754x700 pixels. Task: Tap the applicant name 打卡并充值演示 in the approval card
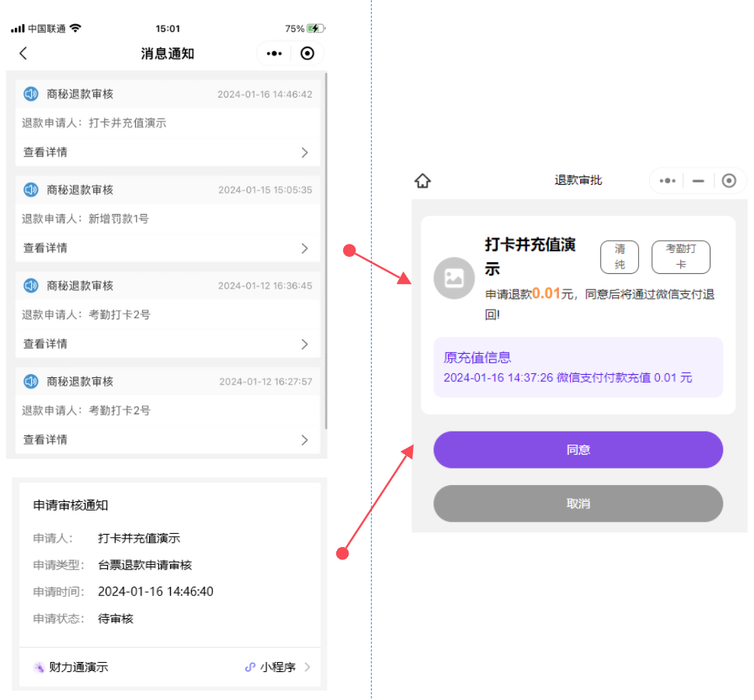click(530, 257)
